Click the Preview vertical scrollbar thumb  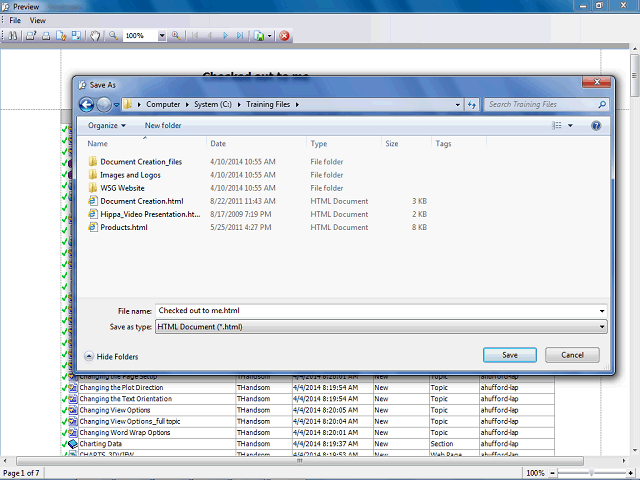click(634, 75)
